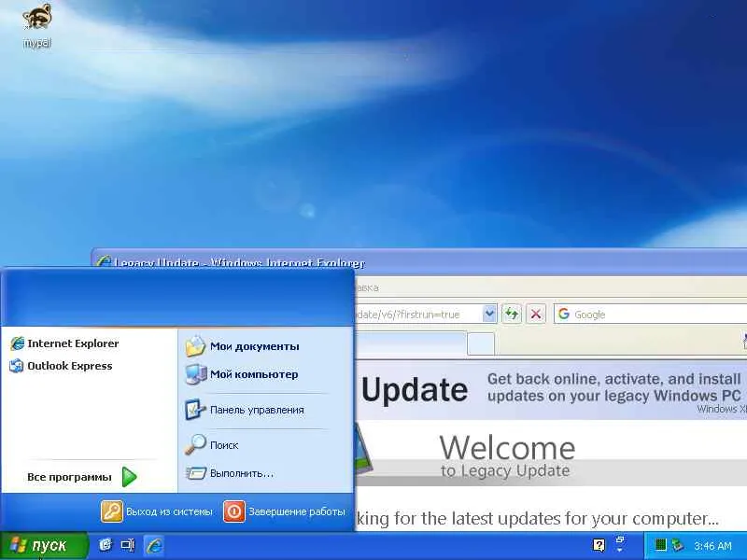Open Мой компьютер

242,374
